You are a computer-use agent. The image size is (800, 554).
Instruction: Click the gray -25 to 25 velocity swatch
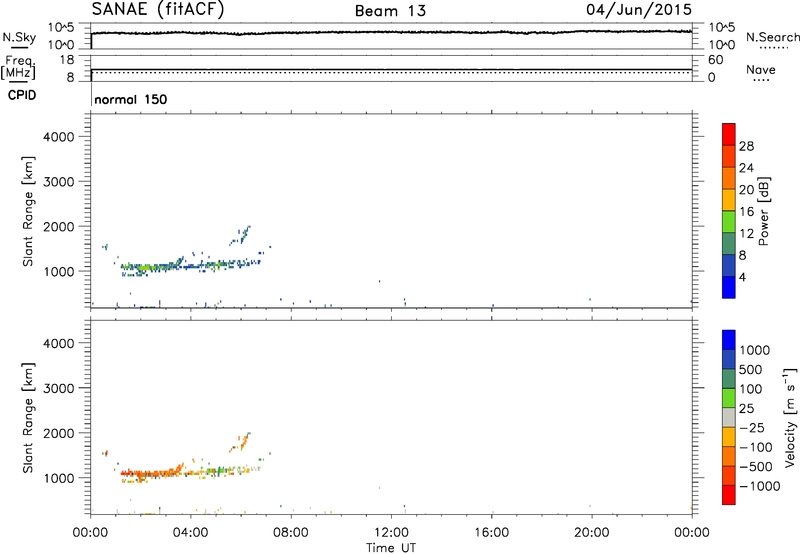click(x=729, y=417)
